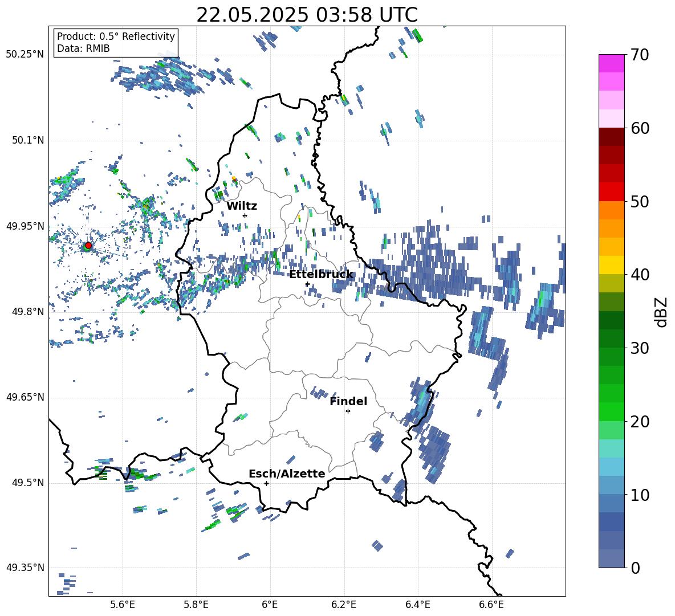Viewport: 675px width, 616px height.
Task: Click the Findel station cross marker
Action: pos(348,411)
